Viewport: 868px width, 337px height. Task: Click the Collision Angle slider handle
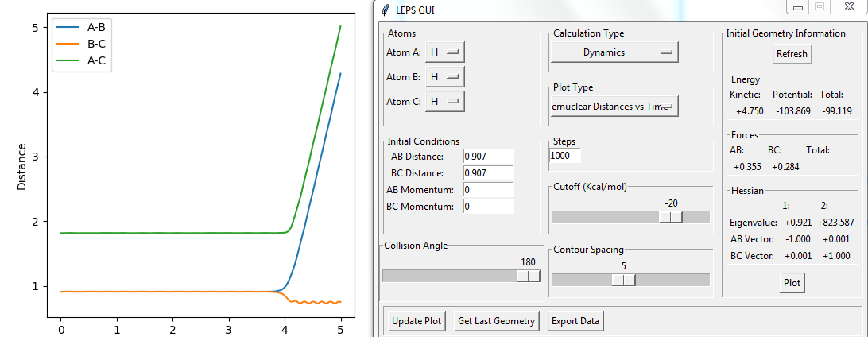(528, 276)
